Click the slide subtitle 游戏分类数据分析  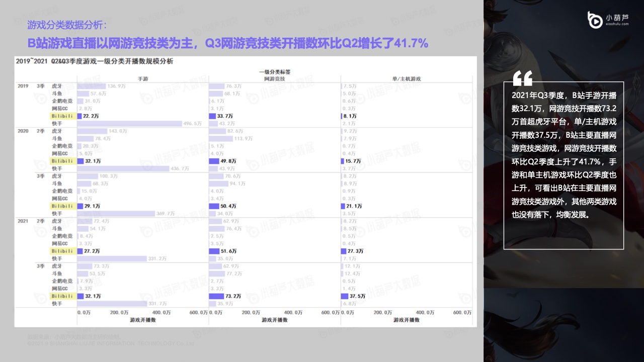point(67,25)
